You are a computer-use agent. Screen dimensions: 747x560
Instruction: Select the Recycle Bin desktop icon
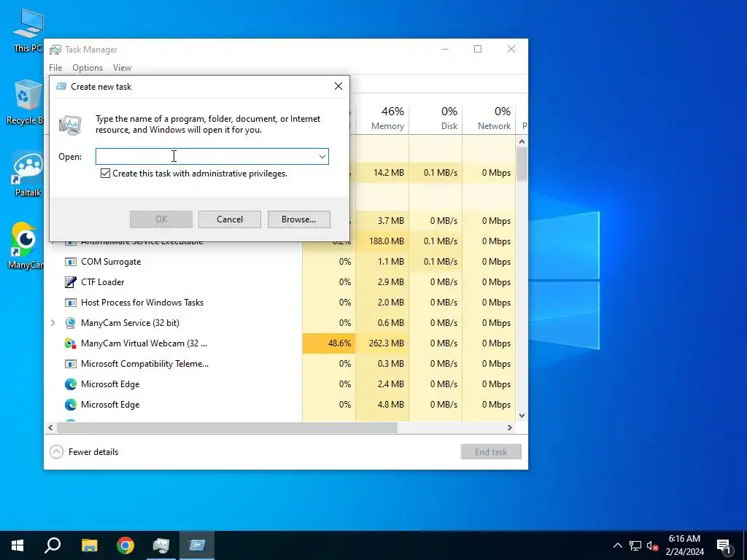(26, 102)
